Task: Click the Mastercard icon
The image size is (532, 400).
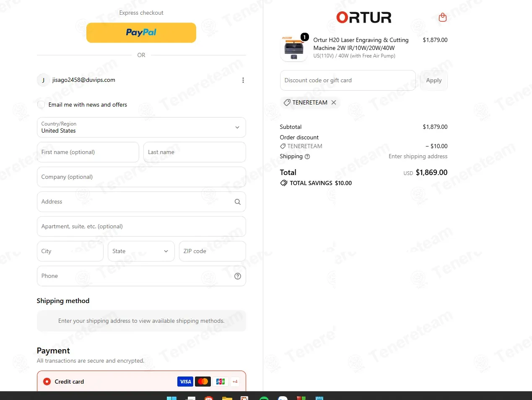Action: click(x=203, y=382)
